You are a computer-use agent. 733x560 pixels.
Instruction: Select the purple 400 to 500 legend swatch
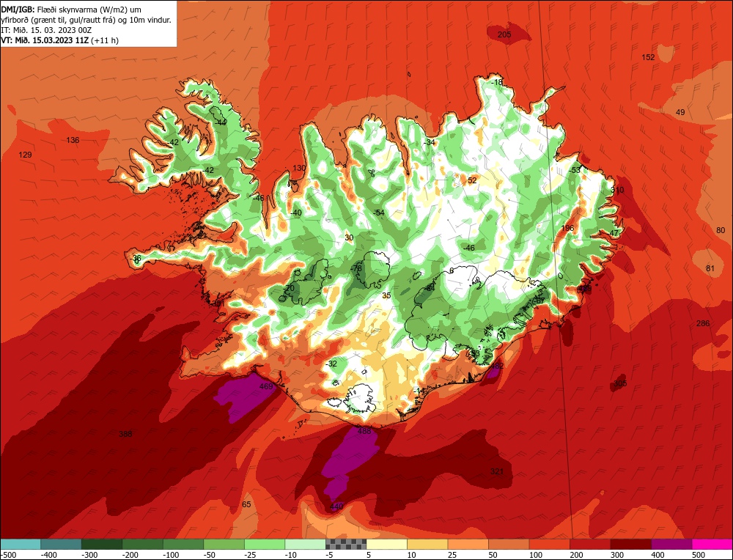point(671,544)
